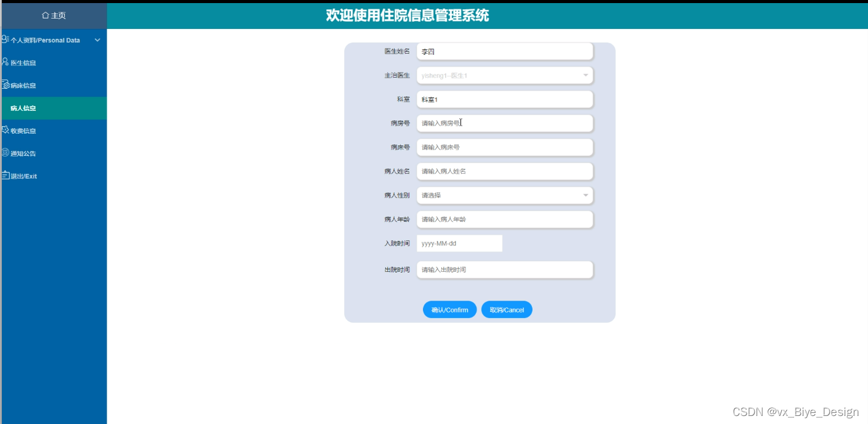
Task: Click the 确认/Confirm button
Action: (450, 310)
